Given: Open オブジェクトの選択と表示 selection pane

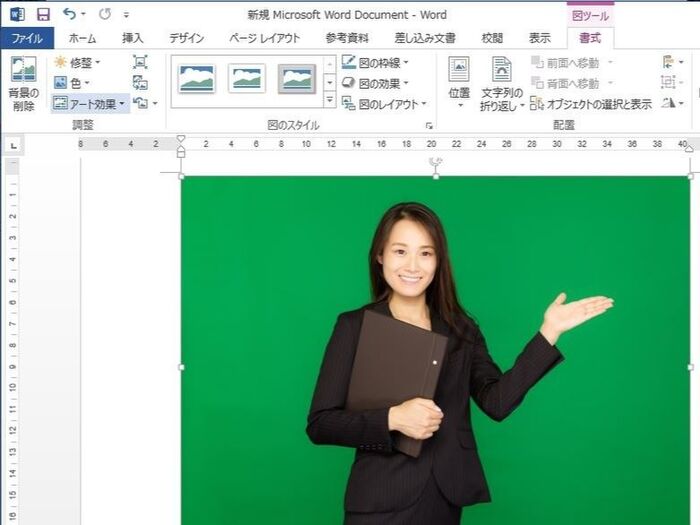Looking at the screenshot, I should click(590, 104).
